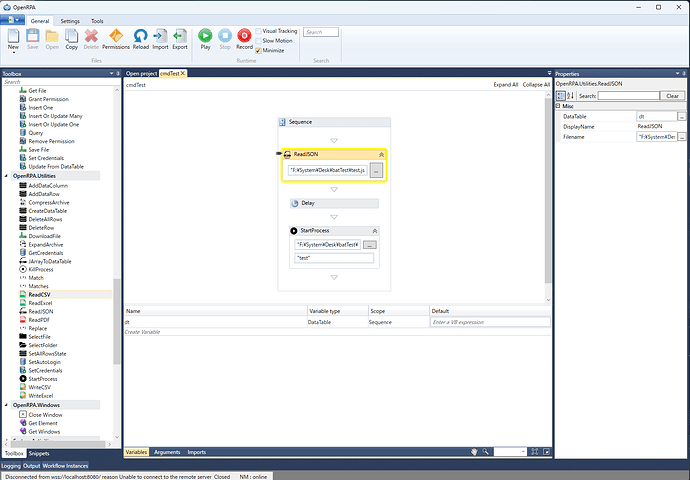Click the DataTable property ellipsis button
This screenshot has width=690, height=480.
(682, 117)
